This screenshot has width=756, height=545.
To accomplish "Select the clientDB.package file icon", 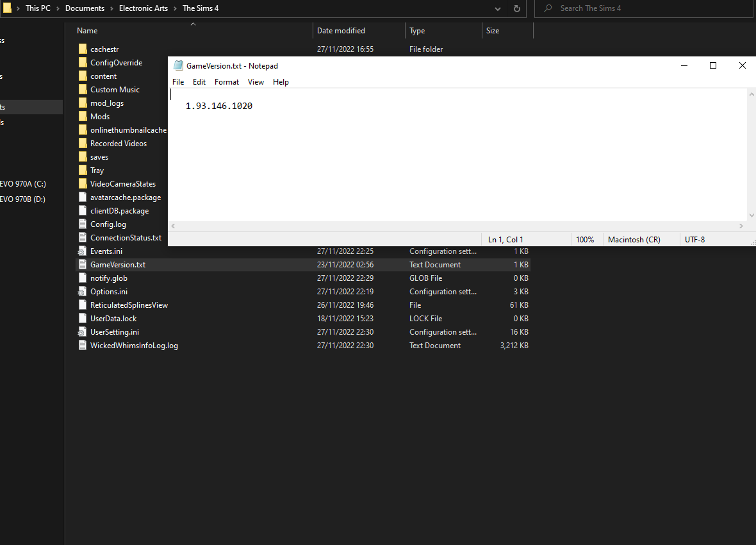I will 83,211.
